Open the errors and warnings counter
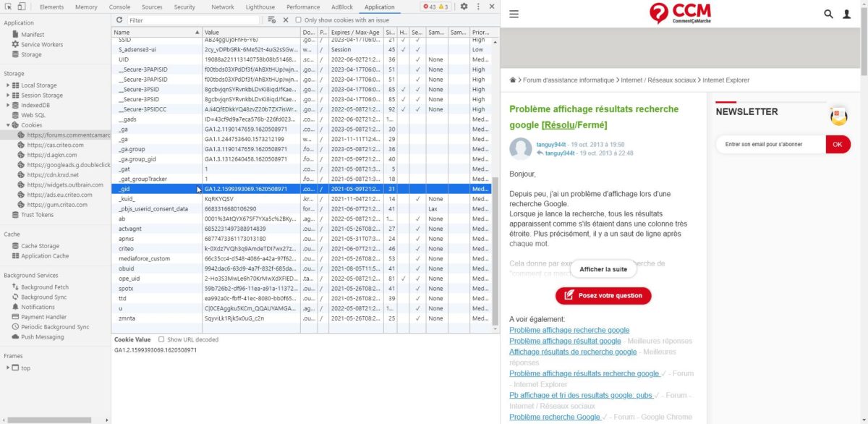 point(435,7)
